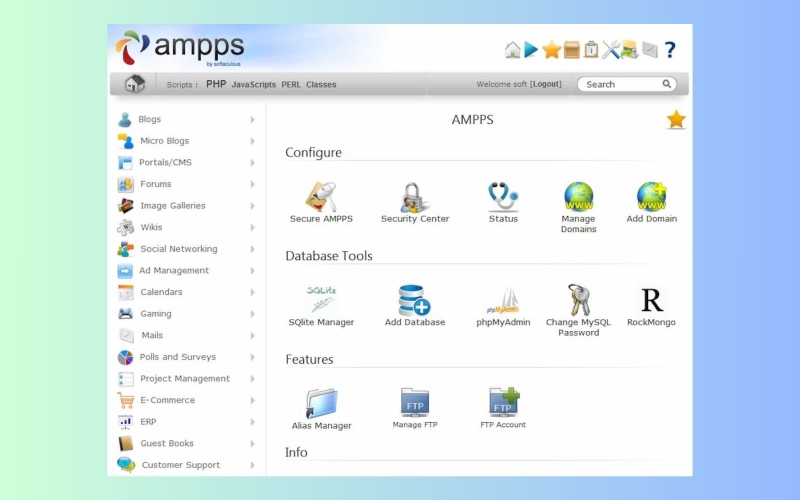Open the Security Center padlock icon

(414, 197)
